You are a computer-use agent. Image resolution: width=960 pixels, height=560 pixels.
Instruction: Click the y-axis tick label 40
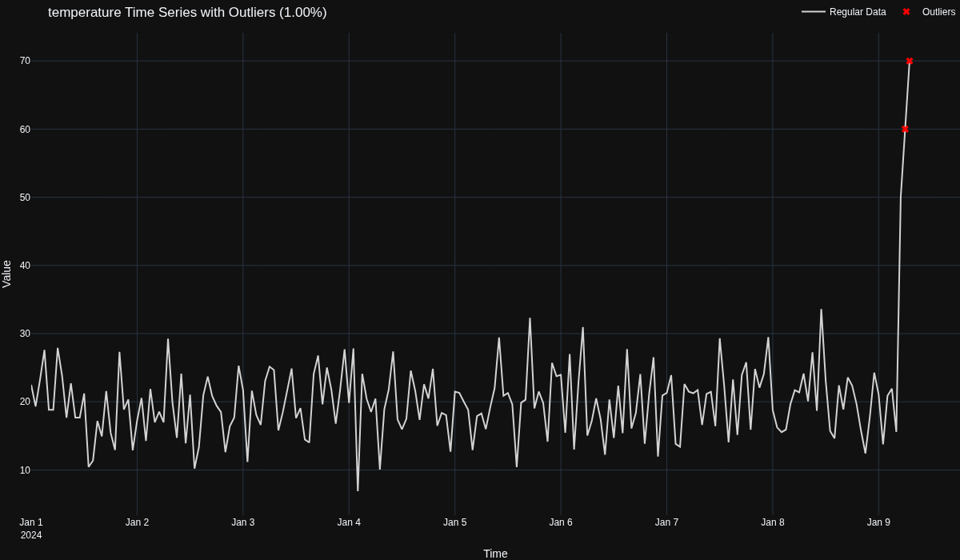[25, 266]
